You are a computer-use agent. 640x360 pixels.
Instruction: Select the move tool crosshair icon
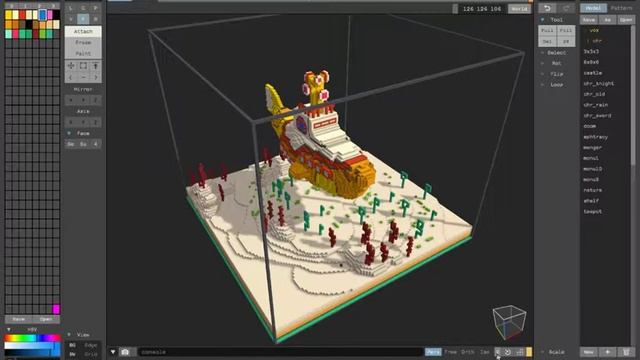[71, 66]
